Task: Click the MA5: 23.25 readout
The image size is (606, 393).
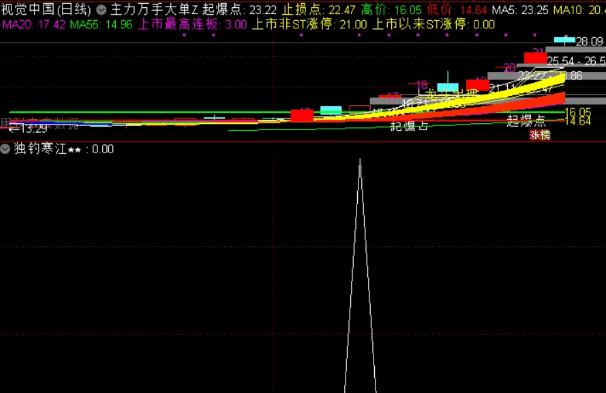Action: (520, 10)
